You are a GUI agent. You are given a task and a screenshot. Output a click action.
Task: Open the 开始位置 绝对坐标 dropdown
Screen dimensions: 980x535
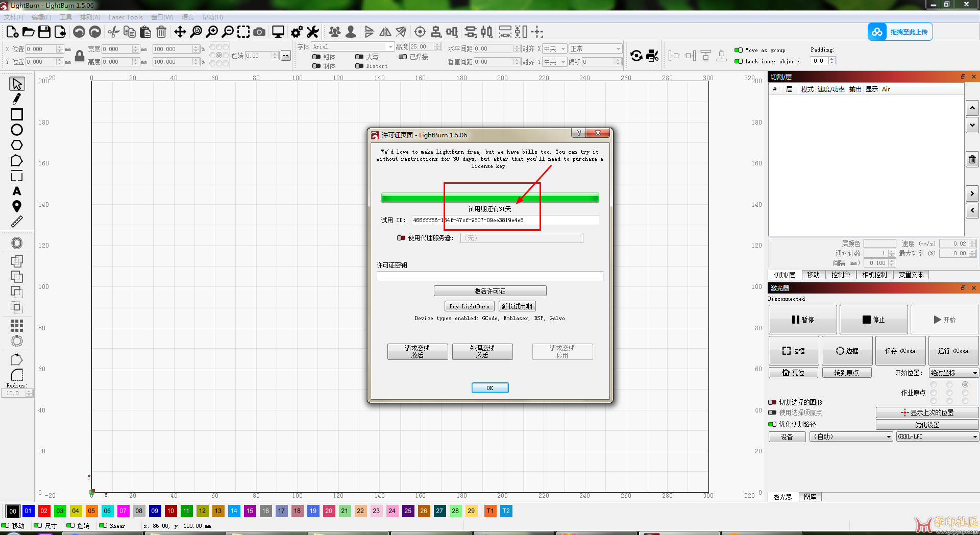click(953, 373)
